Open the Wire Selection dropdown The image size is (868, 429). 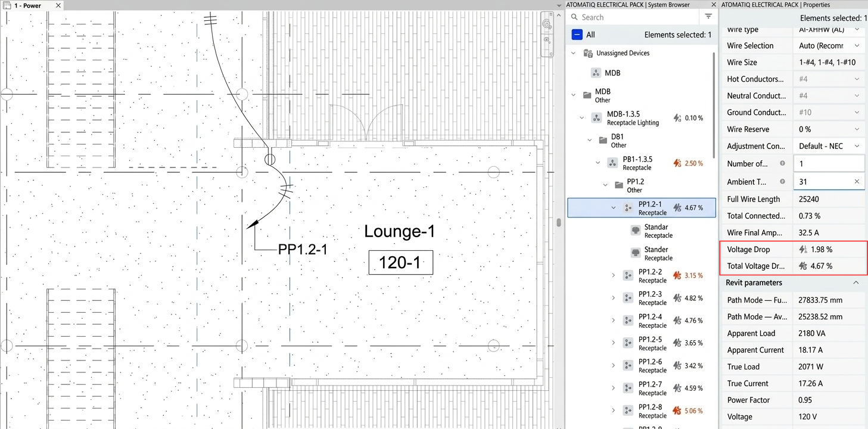829,45
